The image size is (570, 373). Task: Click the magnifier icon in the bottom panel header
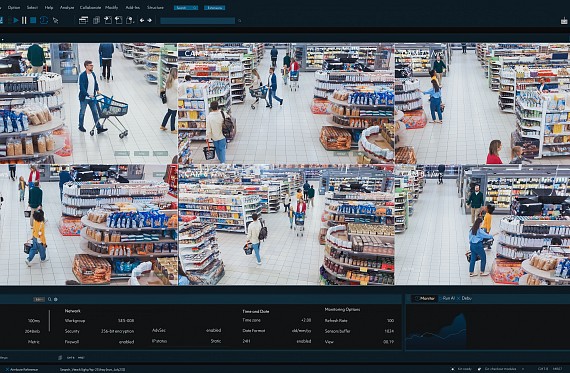[50, 299]
